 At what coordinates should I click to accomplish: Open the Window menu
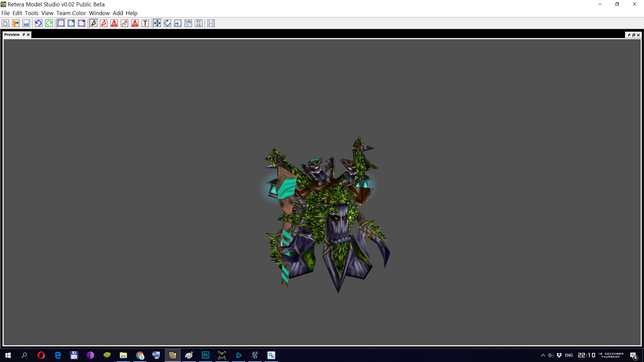pyautogui.click(x=99, y=13)
